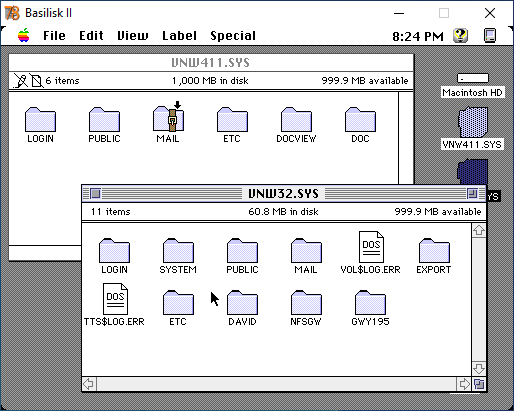Click the VNW32.SYS window size box
The height and width of the screenshot is (411, 514).
click(x=479, y=384)
